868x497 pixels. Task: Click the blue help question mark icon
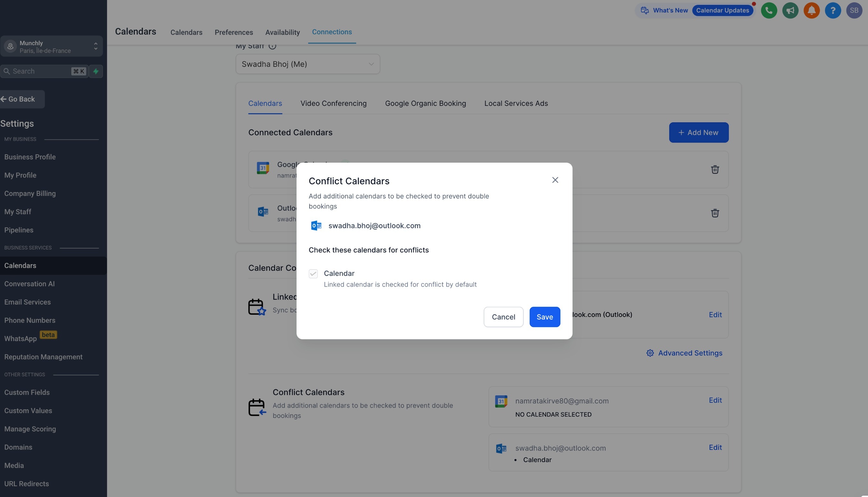click(x=833, y=11)
